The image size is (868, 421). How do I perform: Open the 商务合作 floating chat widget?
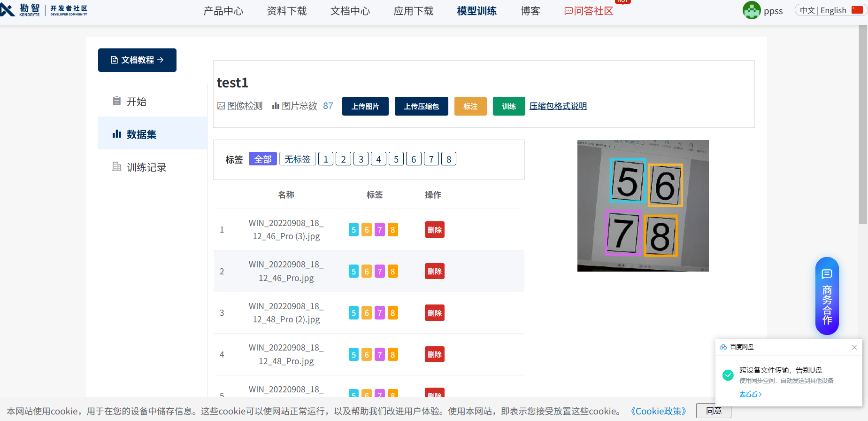pos(827,296)
